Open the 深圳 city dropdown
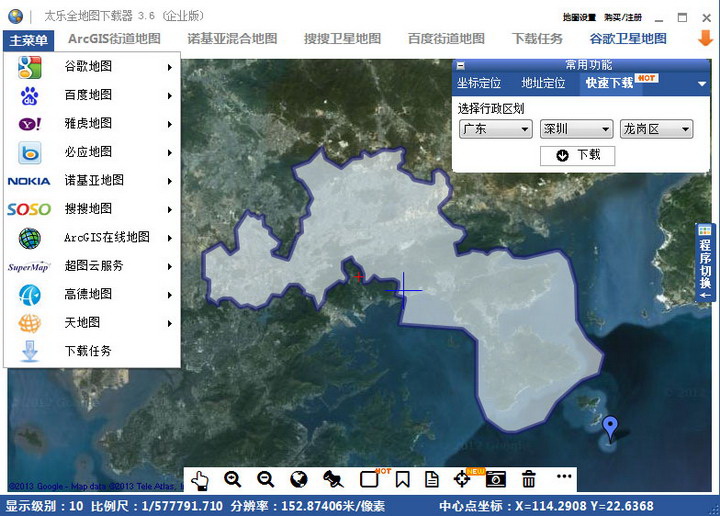 pyautogui.click(x=576, y=129)
